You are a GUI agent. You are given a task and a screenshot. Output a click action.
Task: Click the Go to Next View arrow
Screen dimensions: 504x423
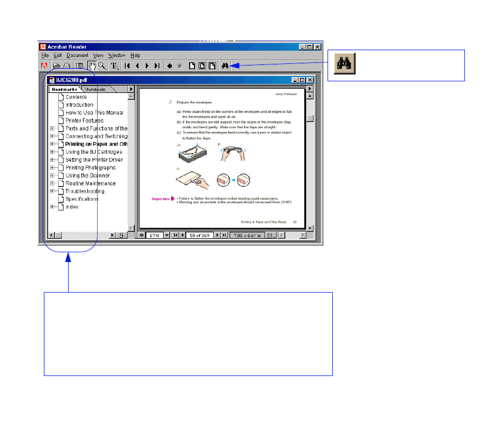click(180, 66)
